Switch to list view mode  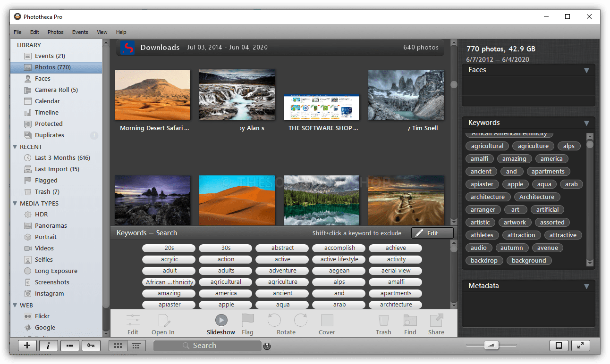coord(136,346)
